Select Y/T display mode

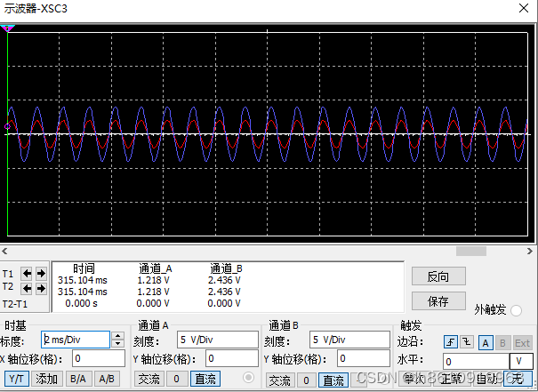point(17,379)
